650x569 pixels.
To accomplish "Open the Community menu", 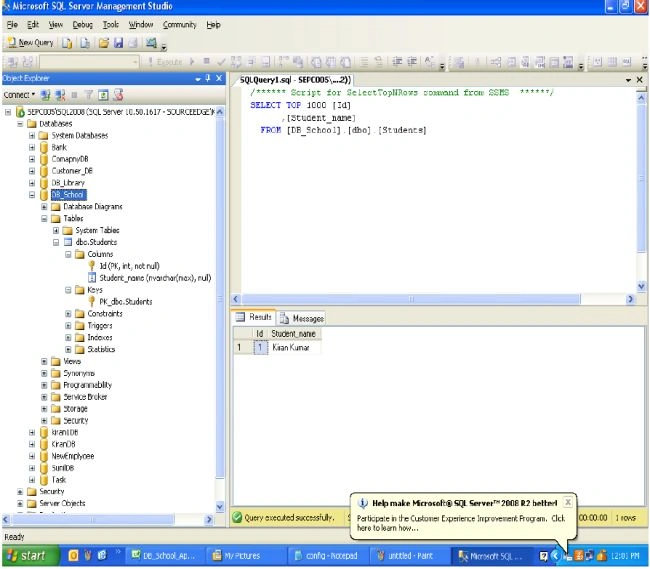I will coord(179,25).
